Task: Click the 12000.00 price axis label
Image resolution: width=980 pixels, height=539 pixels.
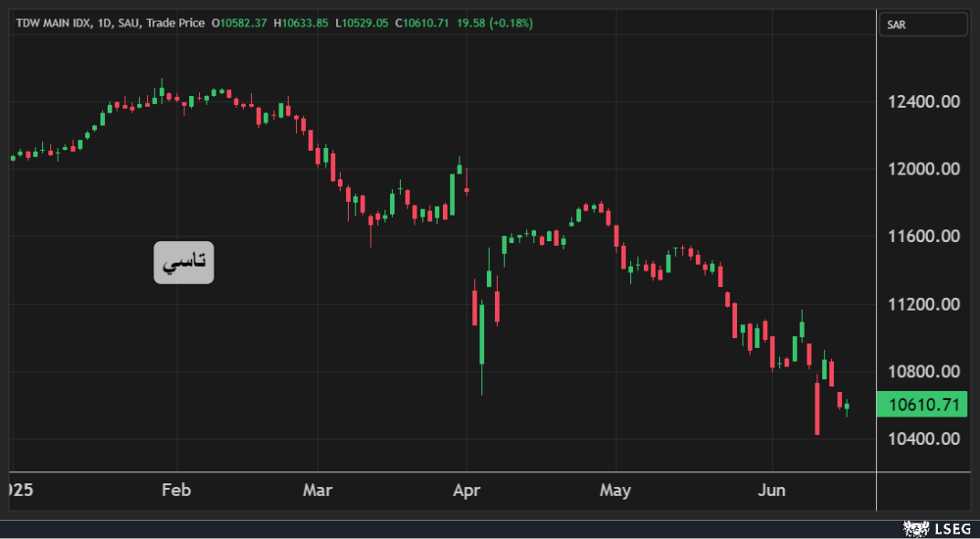Action: pyautogui.click(x=923, y=169)
